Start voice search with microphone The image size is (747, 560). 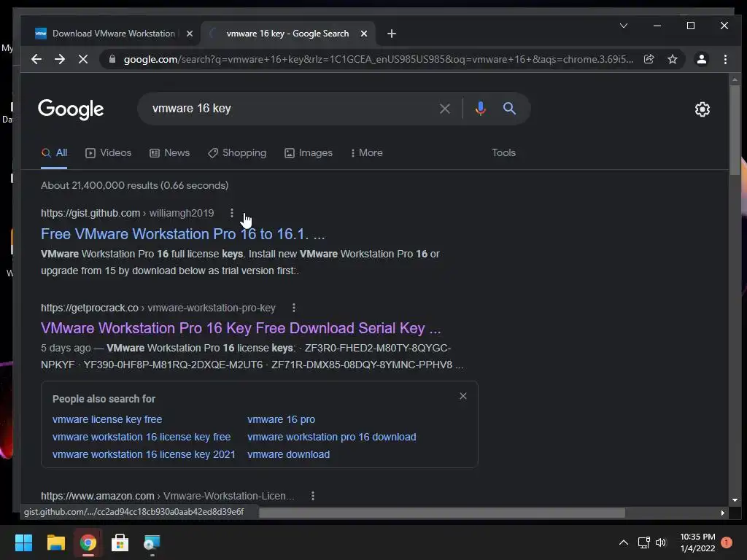pyautogui.click(x=480, y=109)
